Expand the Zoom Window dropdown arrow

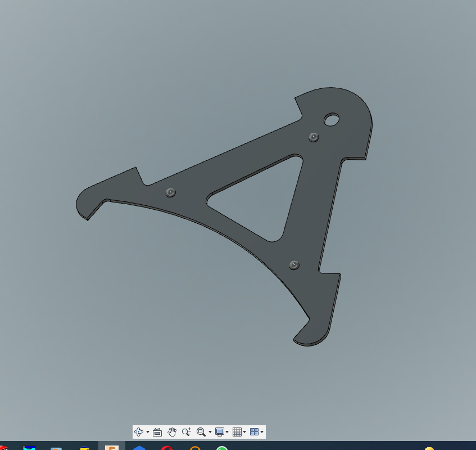click(210, 433)
